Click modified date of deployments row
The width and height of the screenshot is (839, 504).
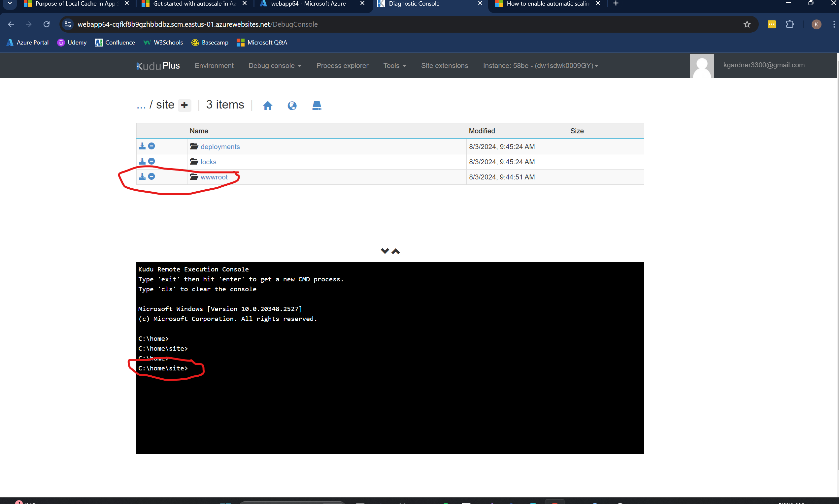point(502,147)
